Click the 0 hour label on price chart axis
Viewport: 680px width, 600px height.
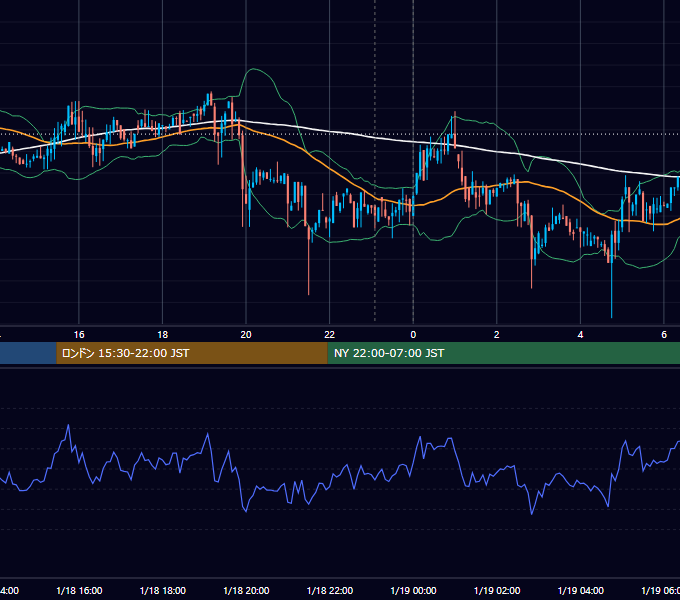click(413, 335)
